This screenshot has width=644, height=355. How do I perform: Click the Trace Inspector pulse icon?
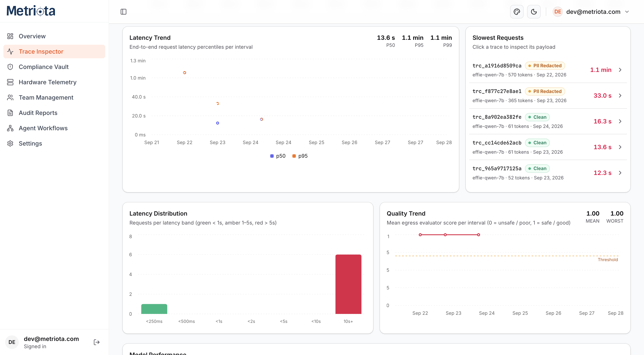(x=10, y=52)
